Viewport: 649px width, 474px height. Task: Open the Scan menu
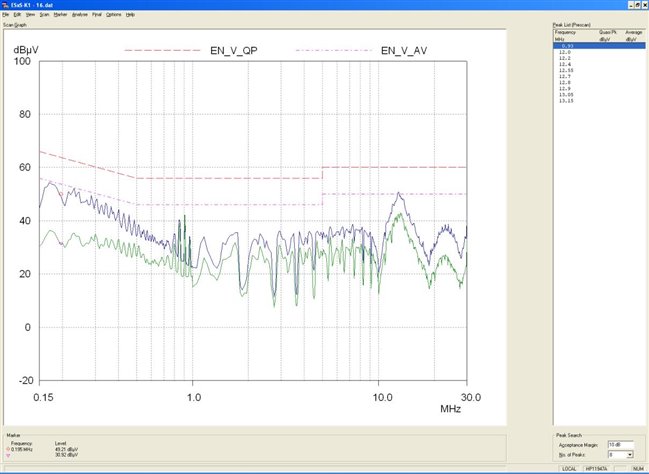[x=44, y=15]
